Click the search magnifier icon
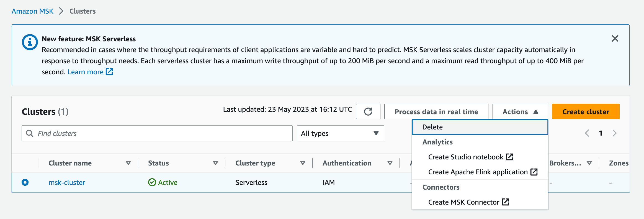The height and width of the screenshot is (219, 644). point(30,133)
